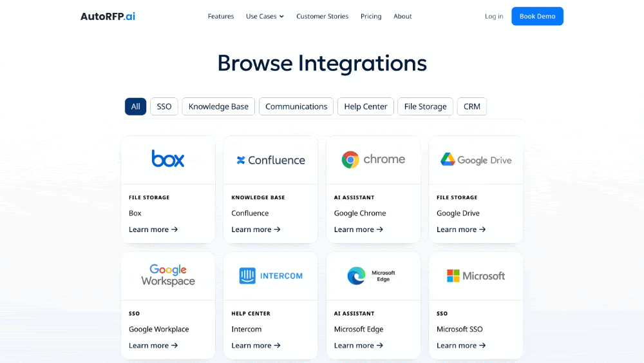Click Learn more under Box
644x363 pixels.
(153, 230)
